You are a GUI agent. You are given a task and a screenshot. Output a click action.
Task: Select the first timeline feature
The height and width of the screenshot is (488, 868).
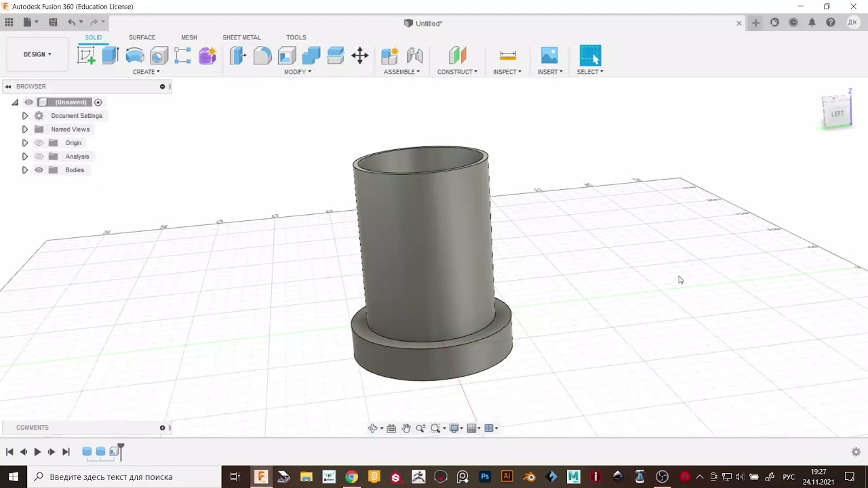point(87,451)
